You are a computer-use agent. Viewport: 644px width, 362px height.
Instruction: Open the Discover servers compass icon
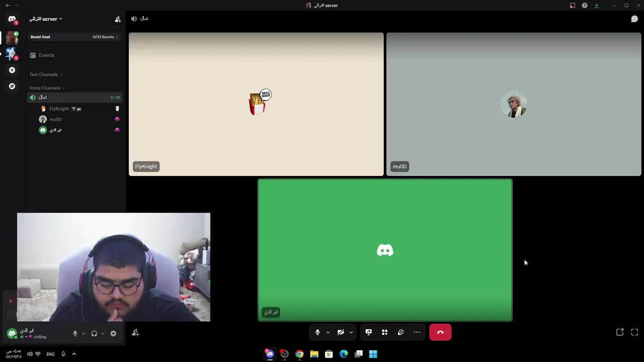point(12,86)
